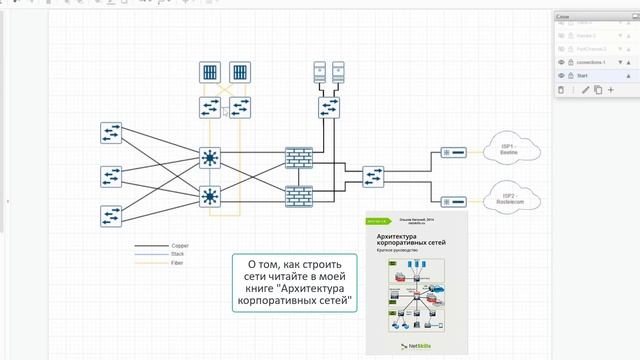Viewport: 640px width, 360px height.
Task: Add a new layer with plus icon
Action: tap(611, 90)
